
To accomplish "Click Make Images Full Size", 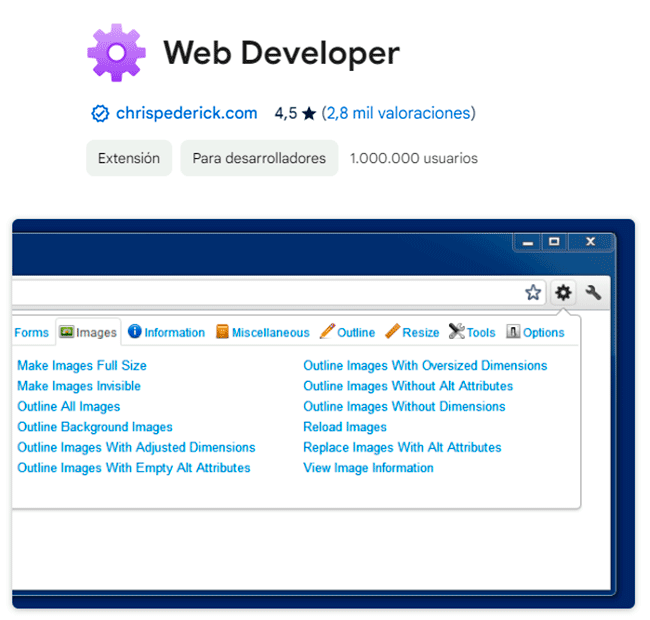I will (82, 366).
